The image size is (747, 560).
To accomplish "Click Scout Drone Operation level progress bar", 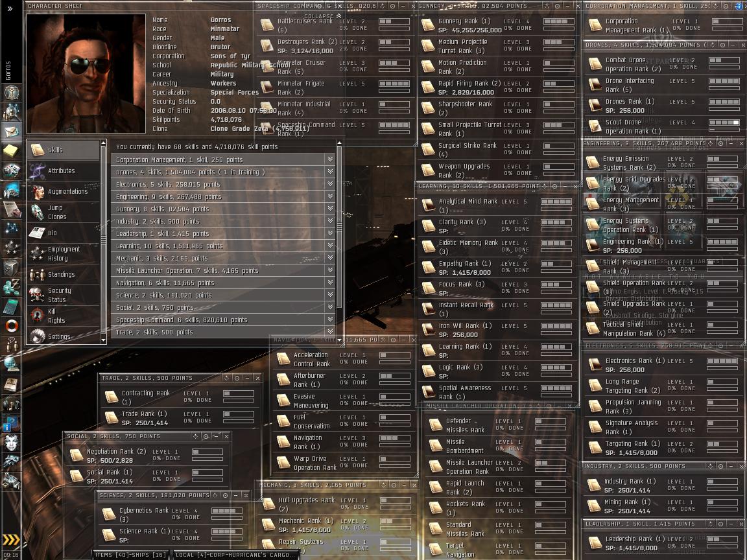I will click(724, 122).
